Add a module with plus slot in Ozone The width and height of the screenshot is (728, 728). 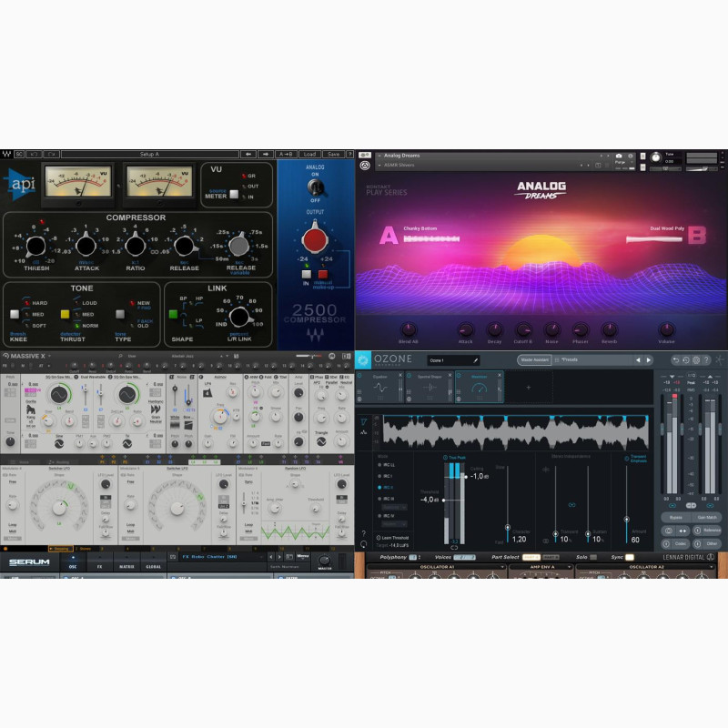529,388
